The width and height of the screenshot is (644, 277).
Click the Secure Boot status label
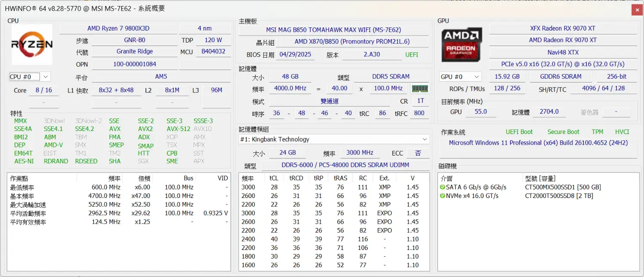[563, 132]
